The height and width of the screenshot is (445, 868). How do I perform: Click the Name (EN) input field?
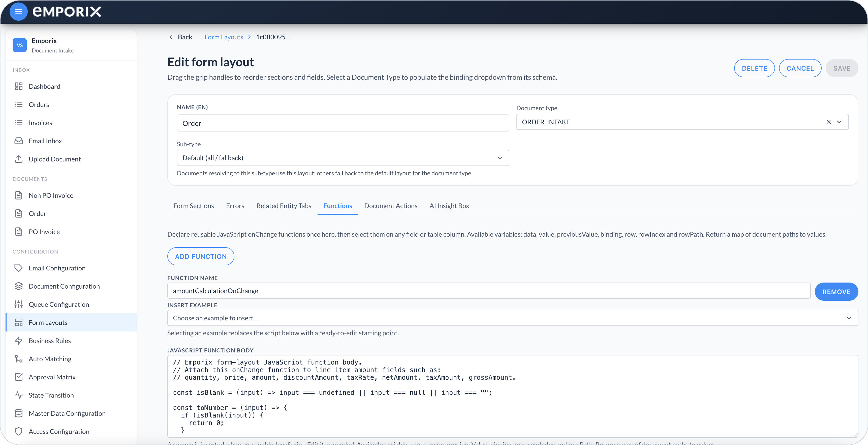(343, 123)
